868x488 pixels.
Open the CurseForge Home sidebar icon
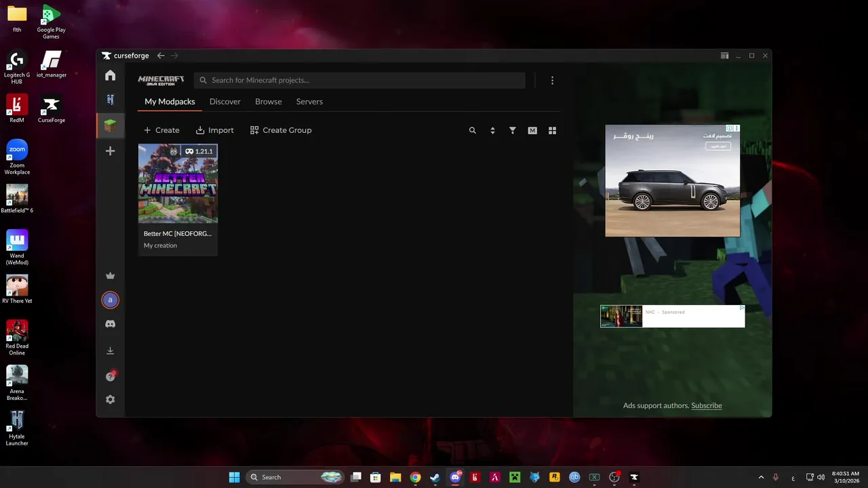pos(111,75)
